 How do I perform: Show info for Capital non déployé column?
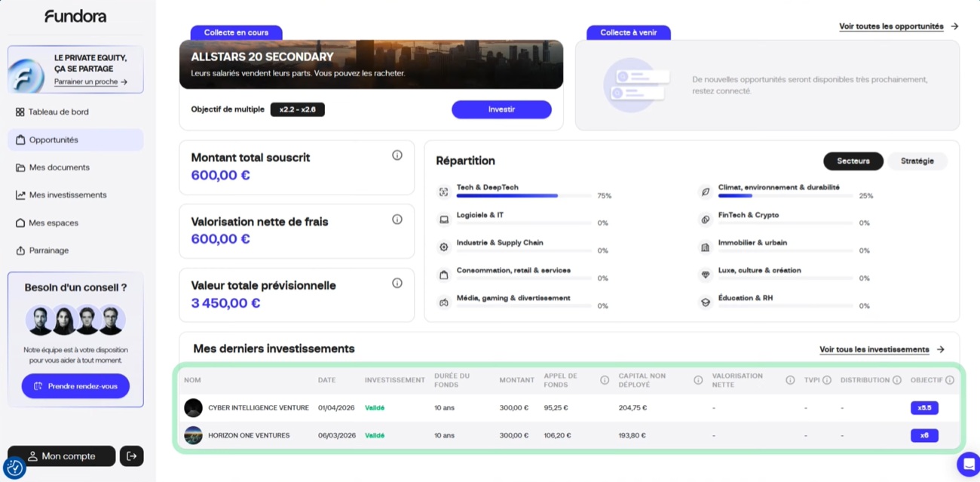[698, 380]
